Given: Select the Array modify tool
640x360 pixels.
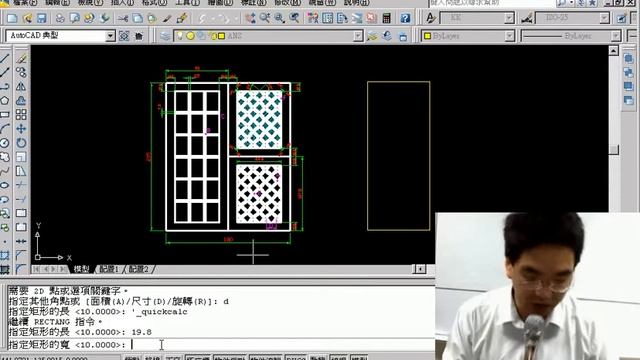Looking at the screenshot, I should click(21, 115).
